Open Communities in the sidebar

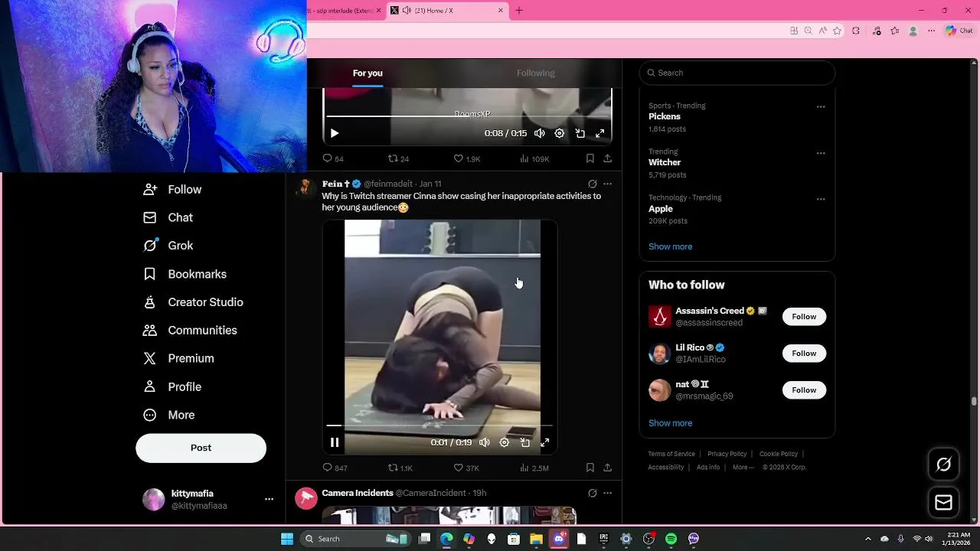click(191, 331)
